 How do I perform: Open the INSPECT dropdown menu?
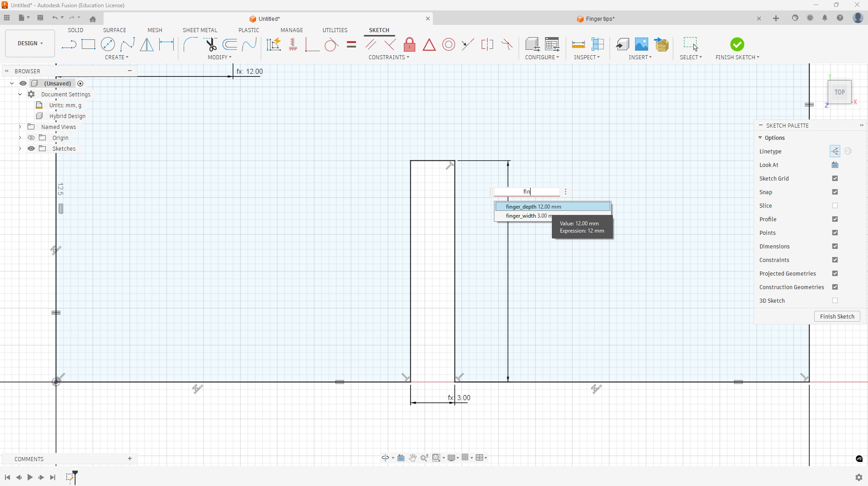click(x=587, y=57)
